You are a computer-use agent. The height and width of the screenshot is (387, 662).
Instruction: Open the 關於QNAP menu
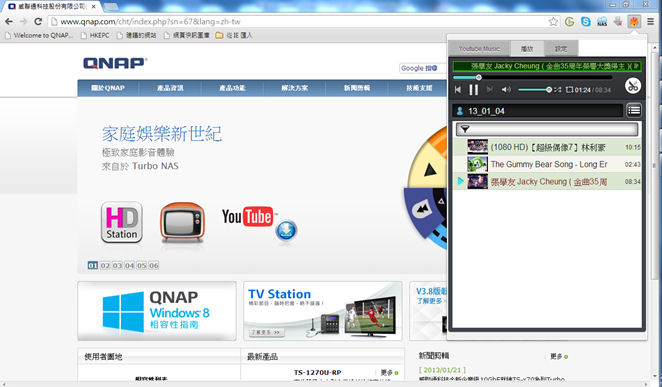coord(108,88)
